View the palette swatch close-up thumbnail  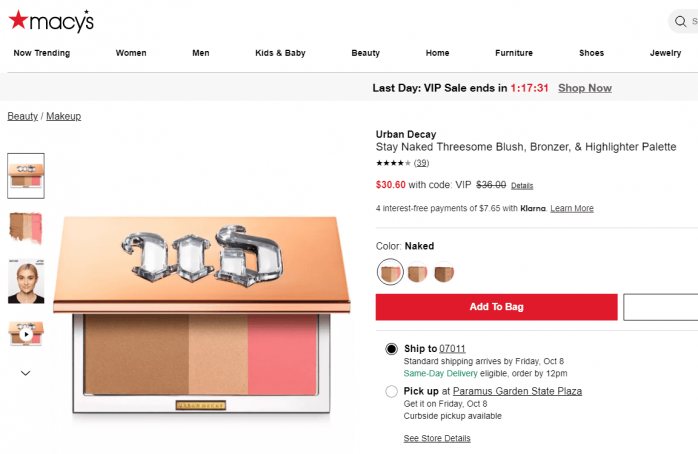click(x=26, y=228)
